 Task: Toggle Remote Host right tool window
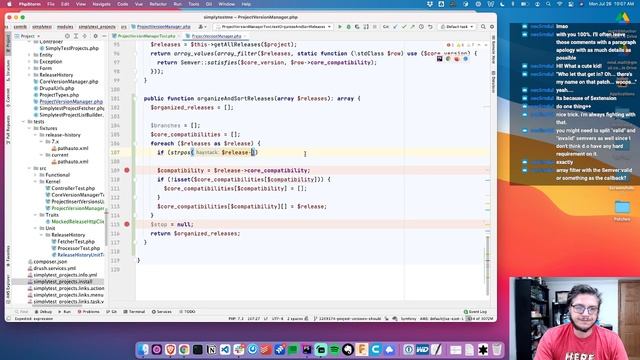pyautogui.click(x=493, y=49)
